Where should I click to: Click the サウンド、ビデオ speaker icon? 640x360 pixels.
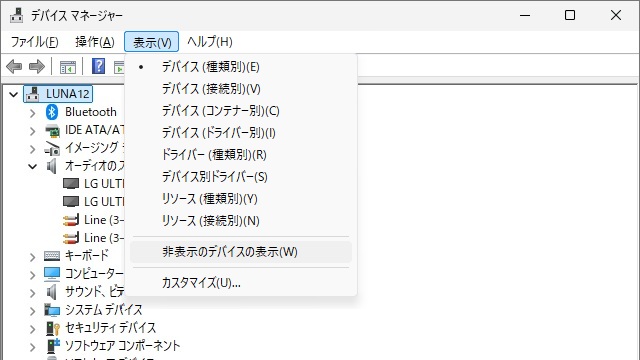click(x=51, y=292)
